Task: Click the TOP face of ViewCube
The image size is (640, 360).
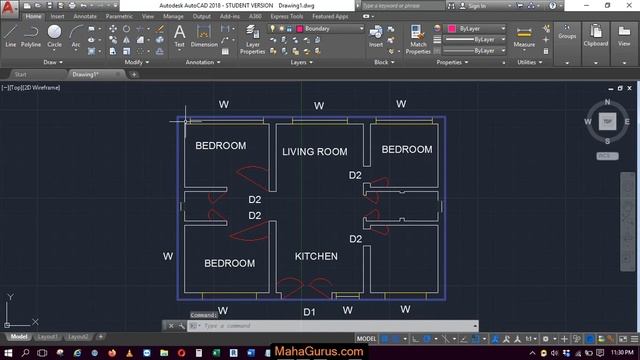Action: coord(607,121)
